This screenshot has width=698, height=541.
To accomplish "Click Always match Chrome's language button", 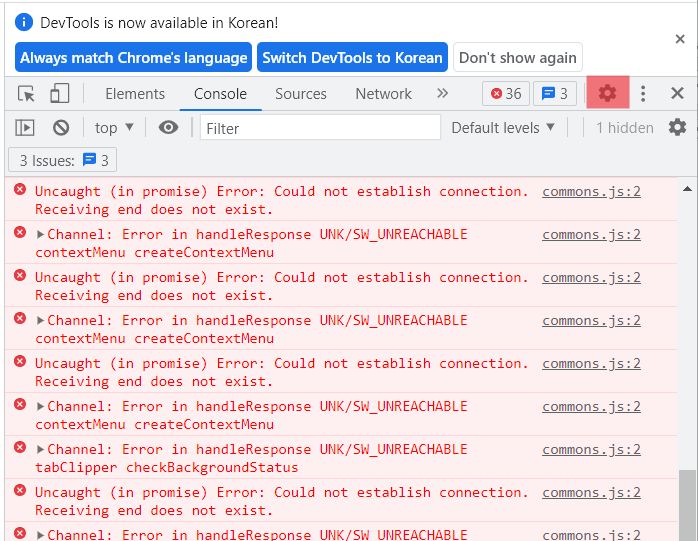I will [x=134, y=57].
